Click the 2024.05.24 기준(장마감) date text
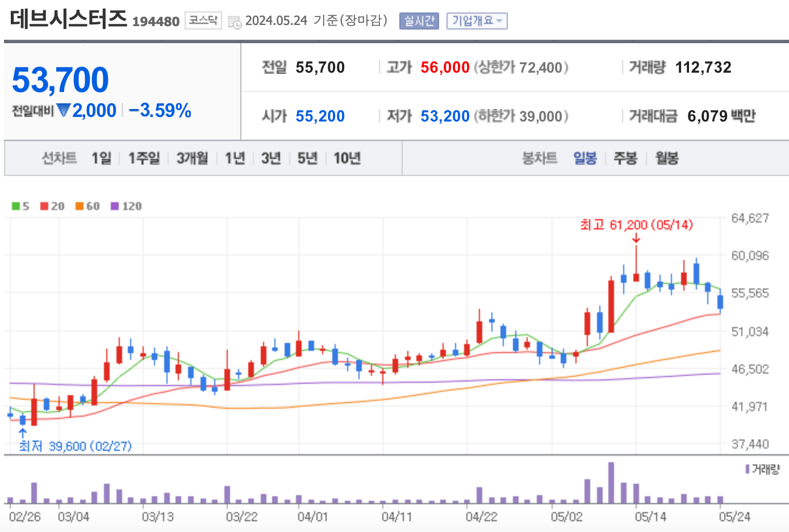The width and height of the screenshot is (789, 532). 316,21
